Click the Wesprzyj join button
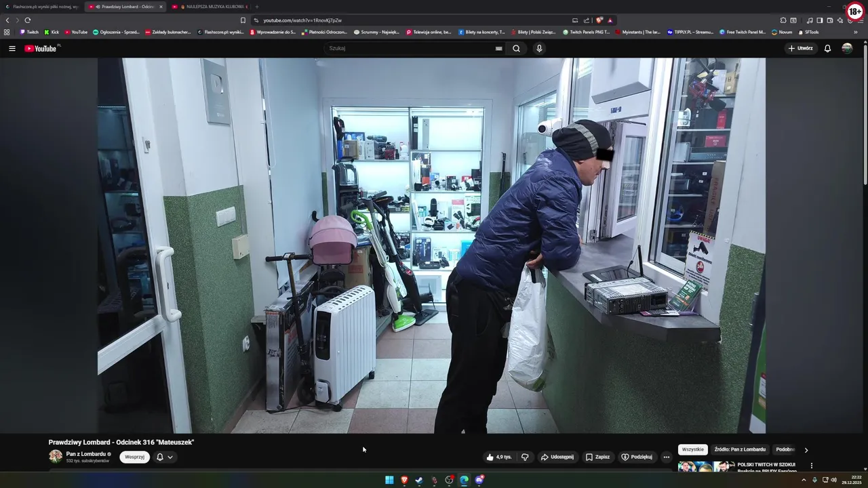This screenshot has width=868, height=488. point(134,457)
